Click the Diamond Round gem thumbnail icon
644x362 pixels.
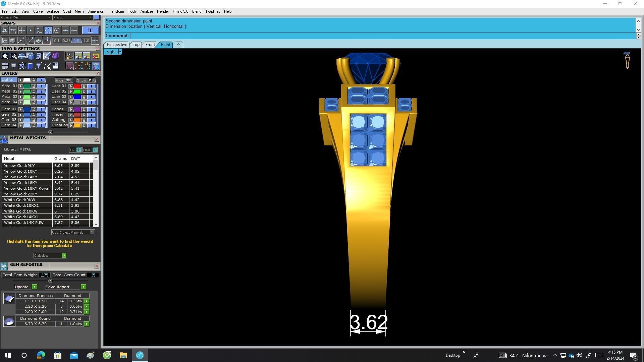pos(9,321)
